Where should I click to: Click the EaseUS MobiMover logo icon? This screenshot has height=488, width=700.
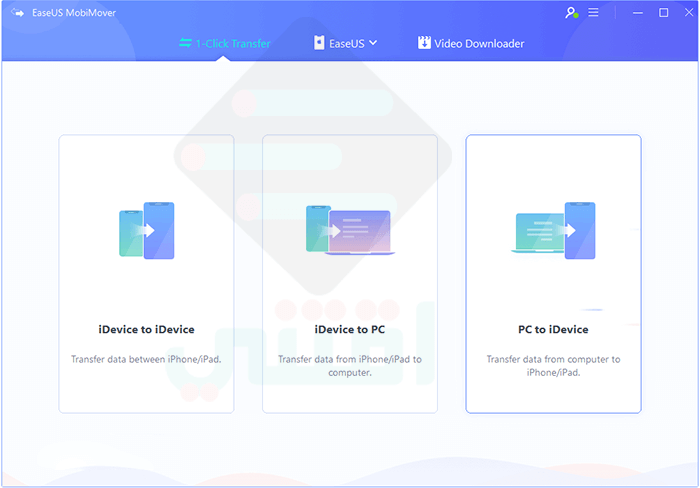(x=17, y=13)
